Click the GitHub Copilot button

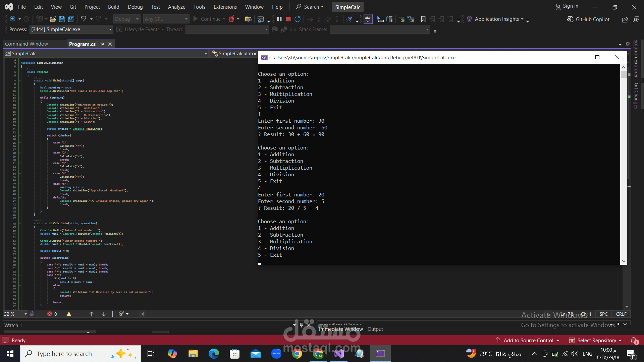pos(588,19)
